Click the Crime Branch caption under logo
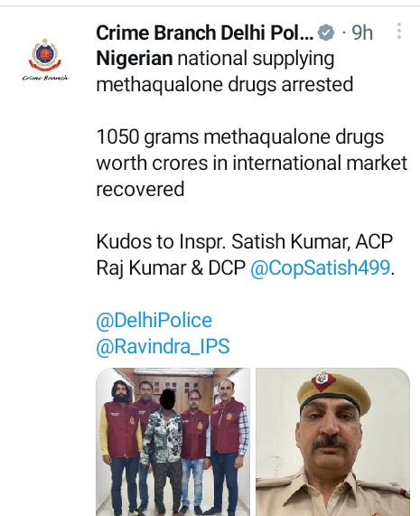This screenshot has width=420, height=516. coord(45,78)
